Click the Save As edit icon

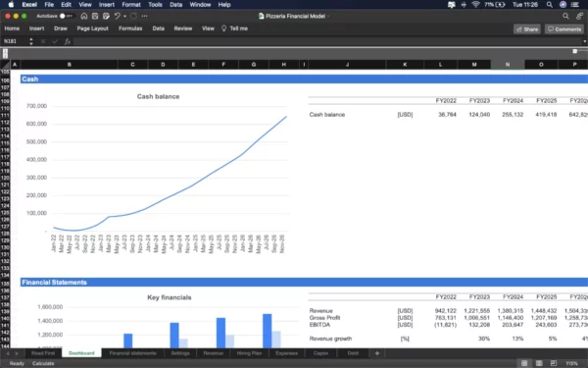coord(106,16)
